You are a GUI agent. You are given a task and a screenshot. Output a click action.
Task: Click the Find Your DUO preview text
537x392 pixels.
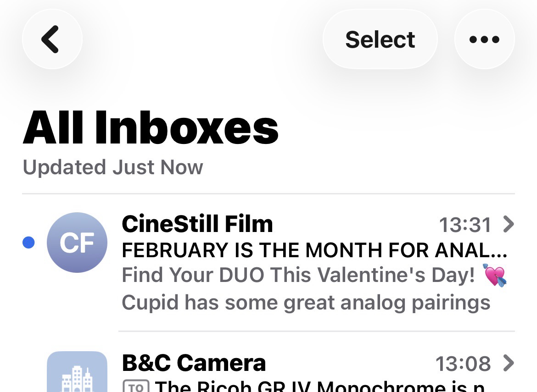tap(298, 276)
